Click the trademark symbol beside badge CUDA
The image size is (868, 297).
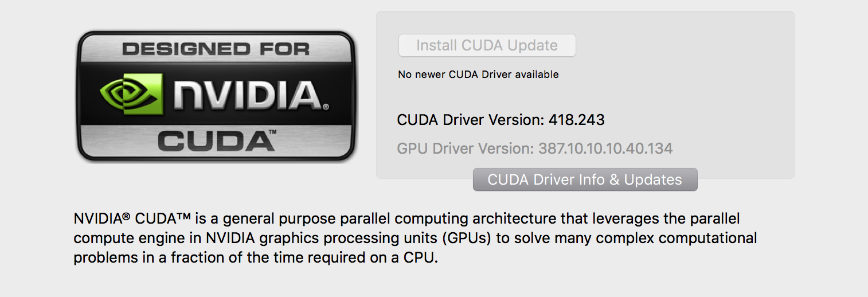pyautogui.click(x=272, y=132)
